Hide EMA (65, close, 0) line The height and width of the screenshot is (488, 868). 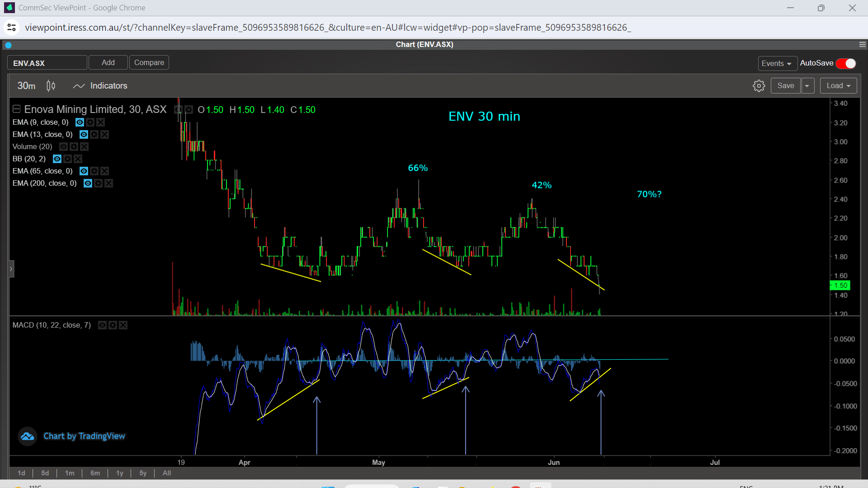[84, 171]
